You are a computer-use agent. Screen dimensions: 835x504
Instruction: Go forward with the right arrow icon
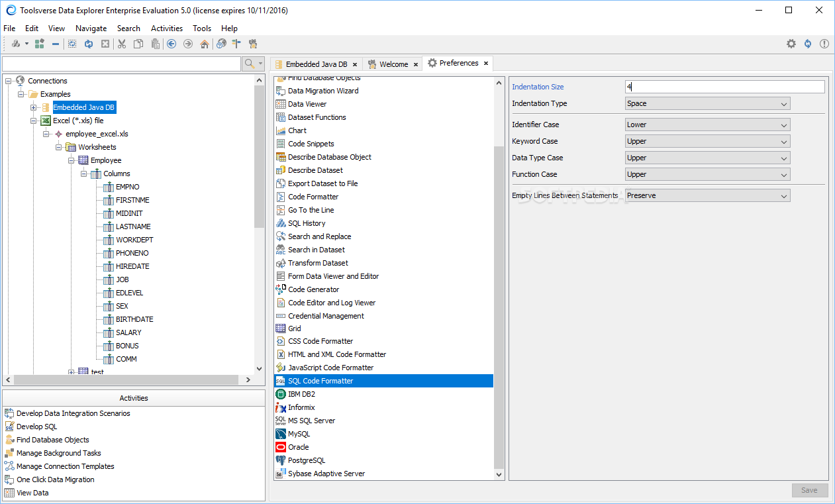pyautogui.click(x=188, y=44)
